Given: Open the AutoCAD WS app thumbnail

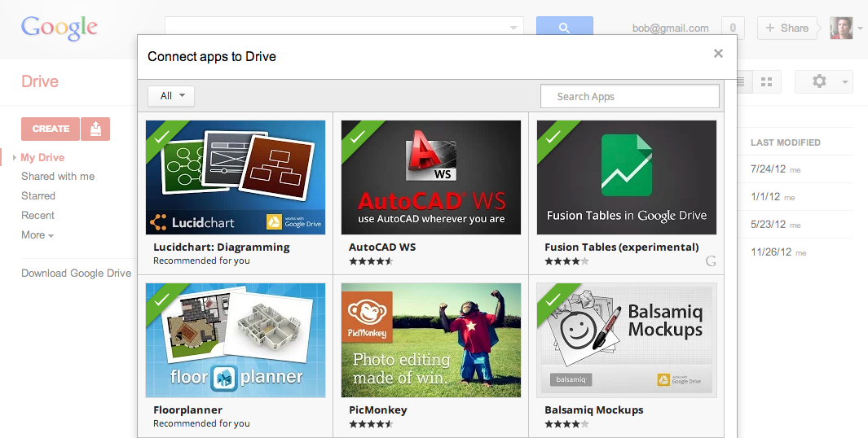Looking at the screenshot, I should pos(430,177).
